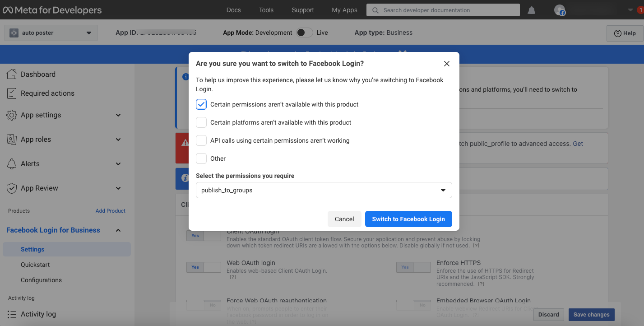Click the App settings gear icon
Viewport: 644px width, 326px height.
(x=12, y=115)
